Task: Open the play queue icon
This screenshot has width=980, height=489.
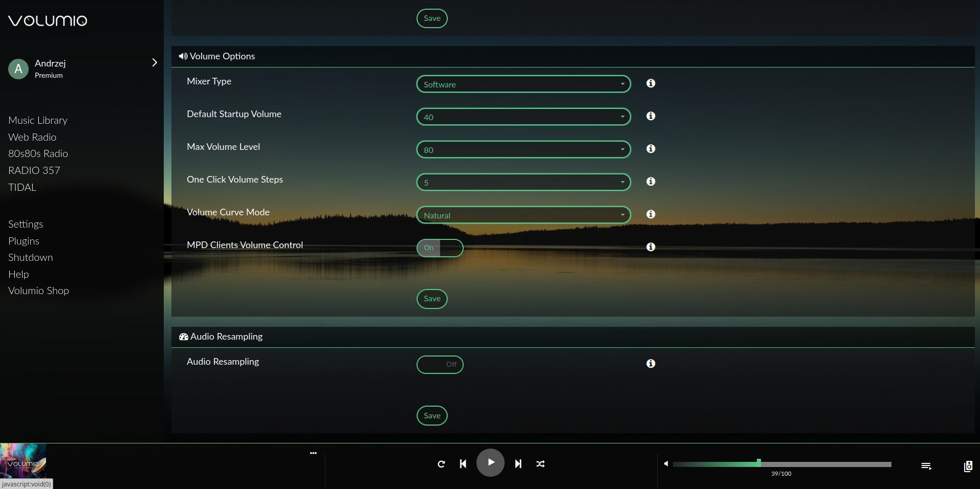Action: pos(926,466)
